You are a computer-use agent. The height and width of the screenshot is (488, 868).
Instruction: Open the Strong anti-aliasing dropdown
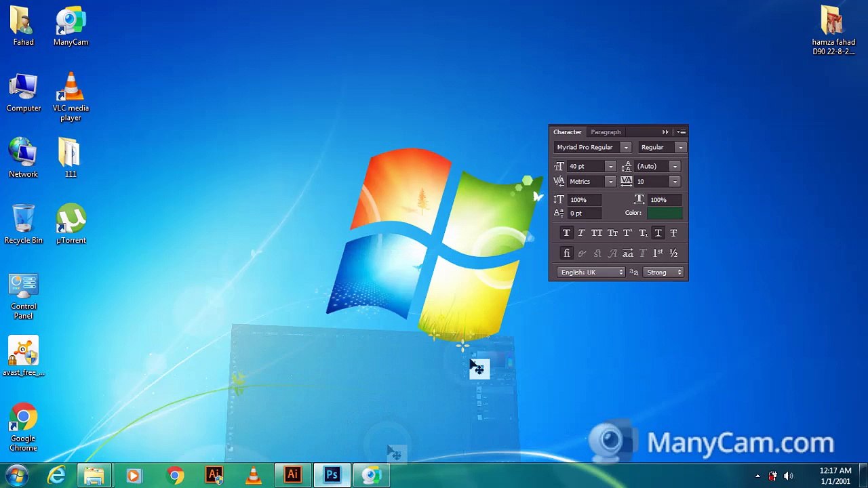[665, 272]
